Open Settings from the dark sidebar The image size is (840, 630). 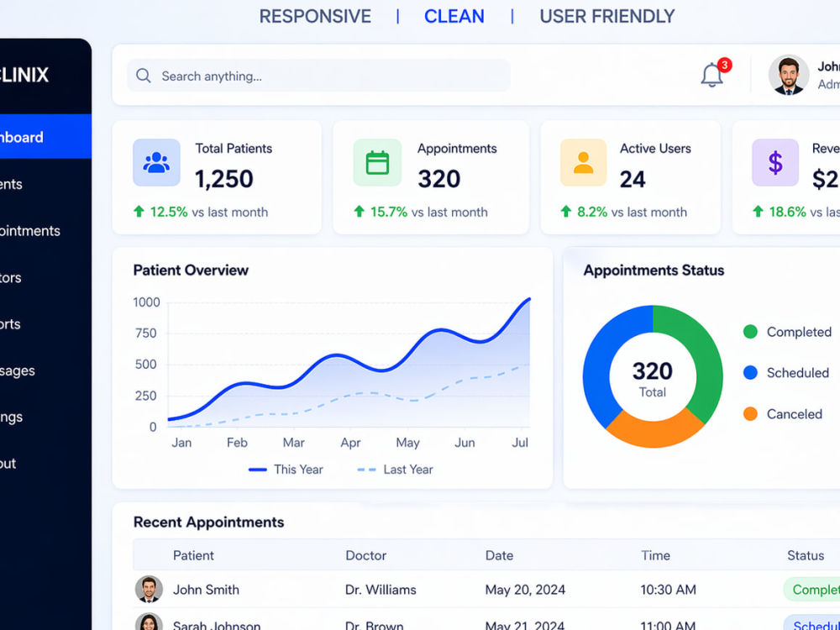[x=11, y=417]
